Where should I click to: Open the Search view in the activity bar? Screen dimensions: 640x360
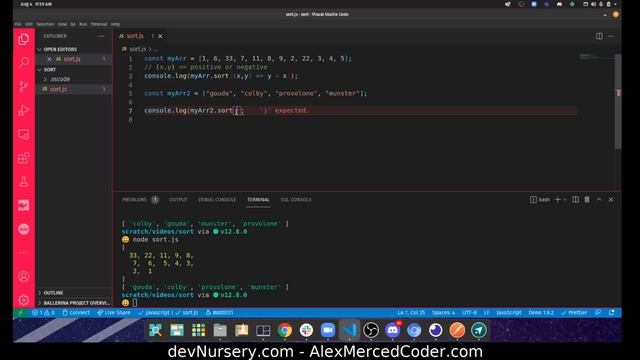coord(24,62)
